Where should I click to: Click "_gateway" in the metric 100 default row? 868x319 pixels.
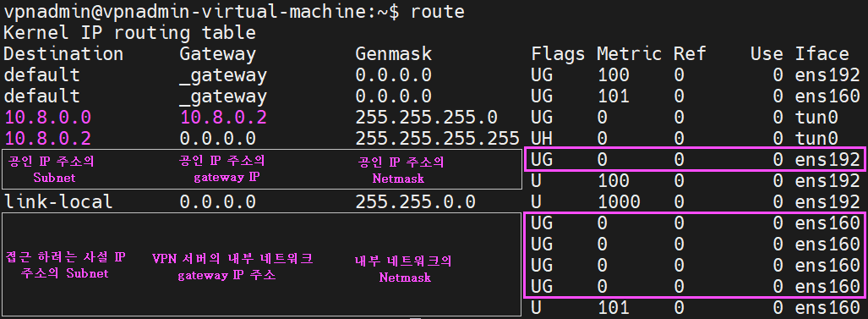coord(223,75)
